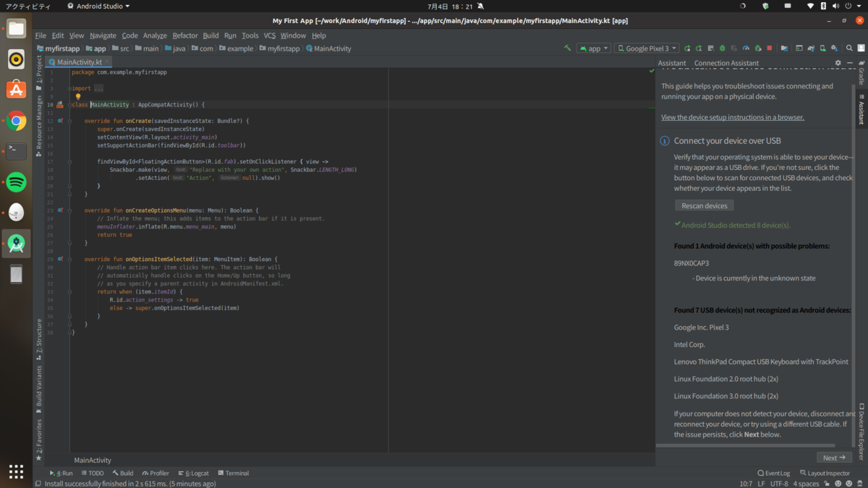
Task: Open the Refactor menu
Action: 185,35
